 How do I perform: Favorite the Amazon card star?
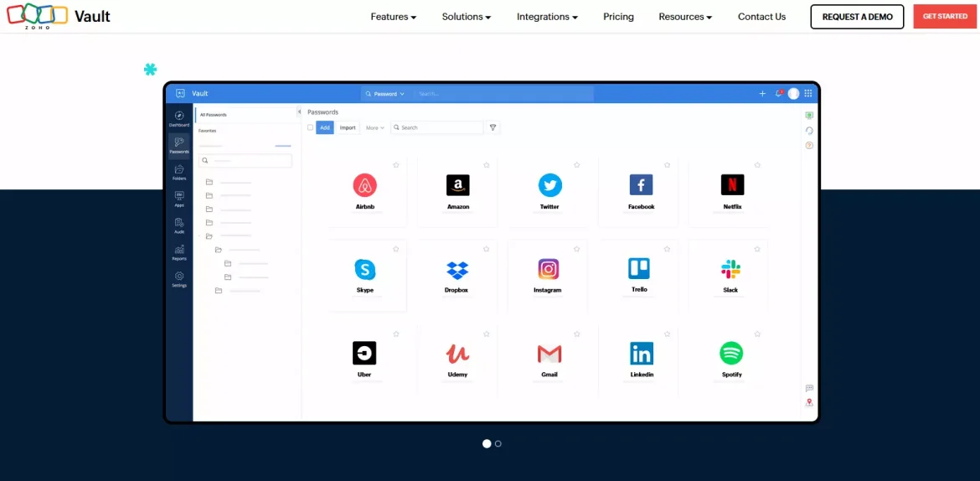point(487,165)
